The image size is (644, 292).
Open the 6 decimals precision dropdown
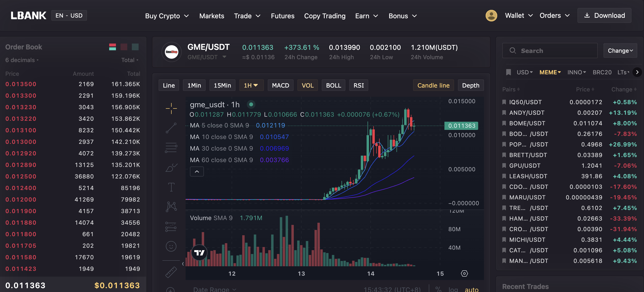point(21,60)
